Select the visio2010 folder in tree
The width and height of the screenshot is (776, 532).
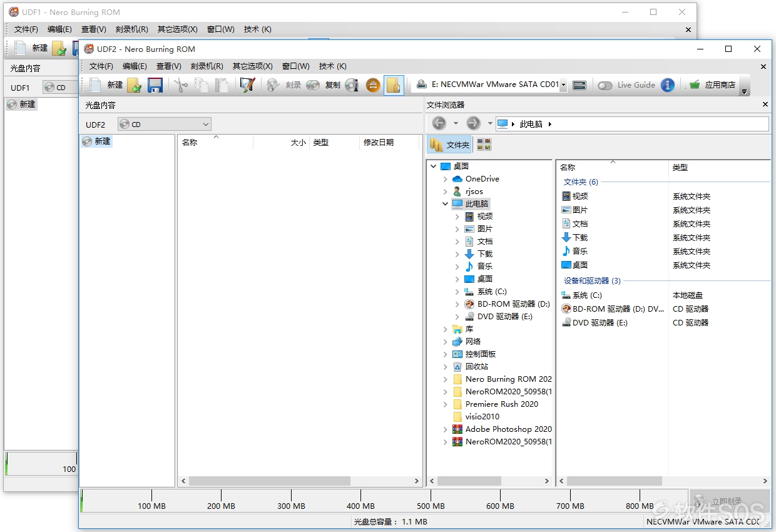(x=482, y=416)
